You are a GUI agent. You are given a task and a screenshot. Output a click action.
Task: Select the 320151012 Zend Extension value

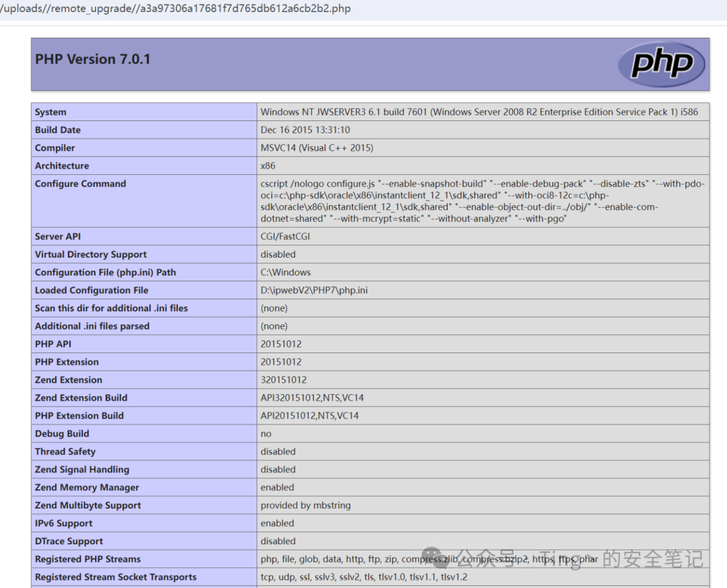coord(283,380)
